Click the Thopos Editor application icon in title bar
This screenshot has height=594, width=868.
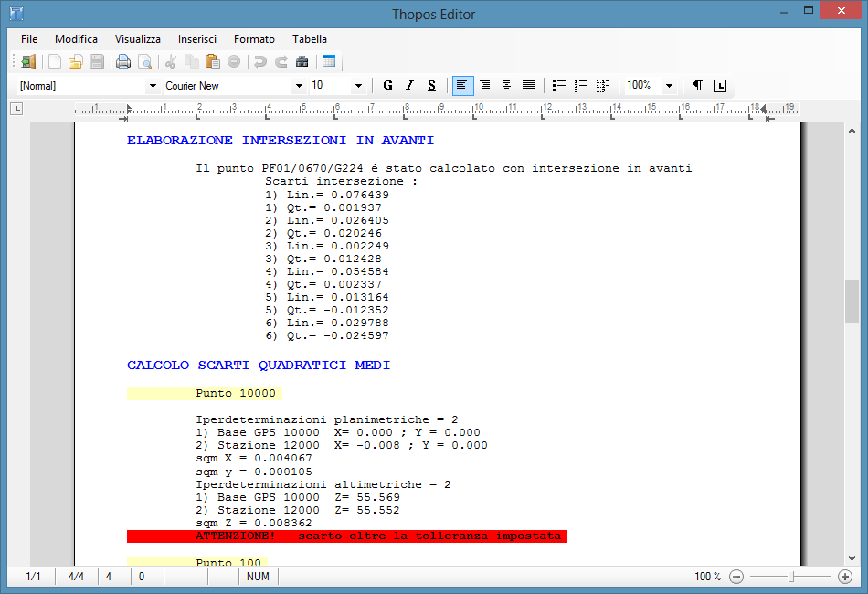point(16,14)
